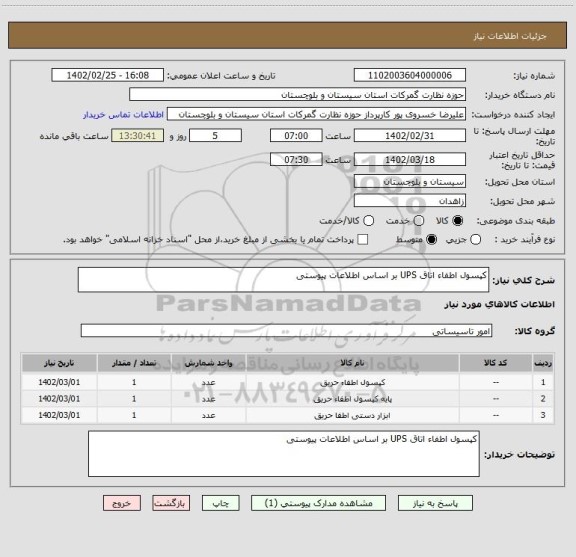Click the گروه کالا field امور تاسیساتی
Image resolution: width=576 pixels, height=557 pixels.
[x=286, y=331]
